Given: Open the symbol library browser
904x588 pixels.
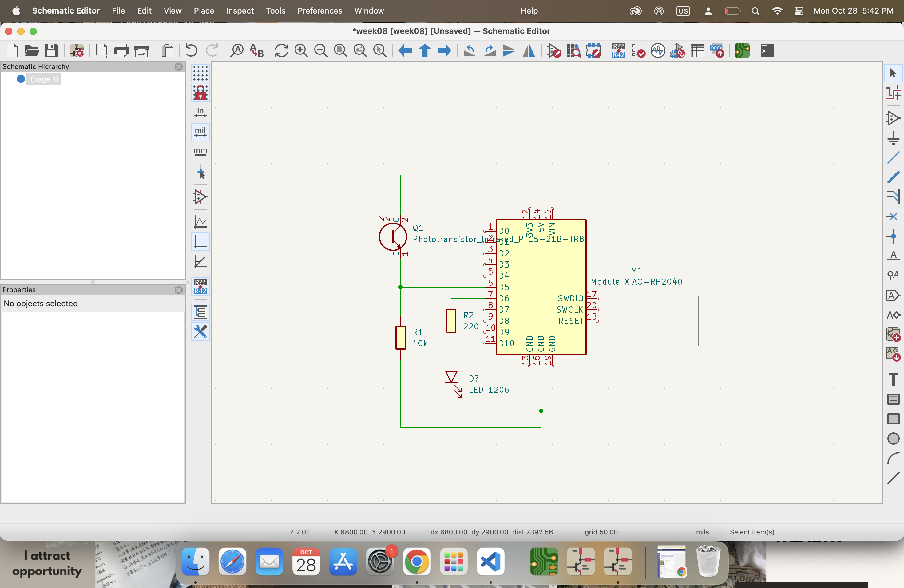Looking at the screenshot, I should point(573,50).
